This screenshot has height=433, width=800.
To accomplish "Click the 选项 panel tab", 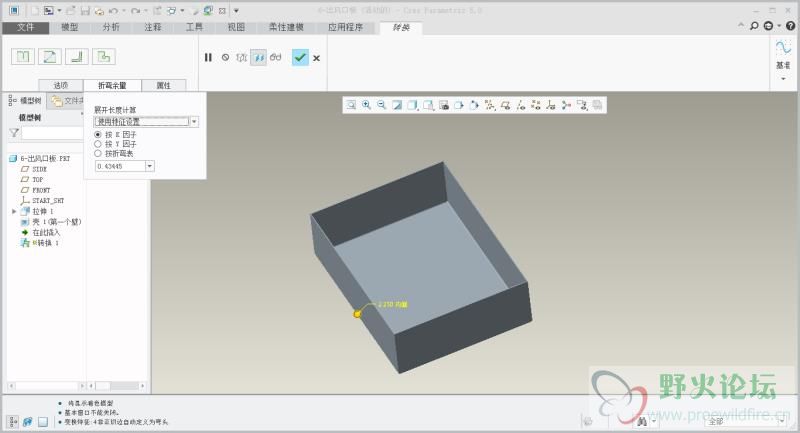I will [x=60, y=86].
